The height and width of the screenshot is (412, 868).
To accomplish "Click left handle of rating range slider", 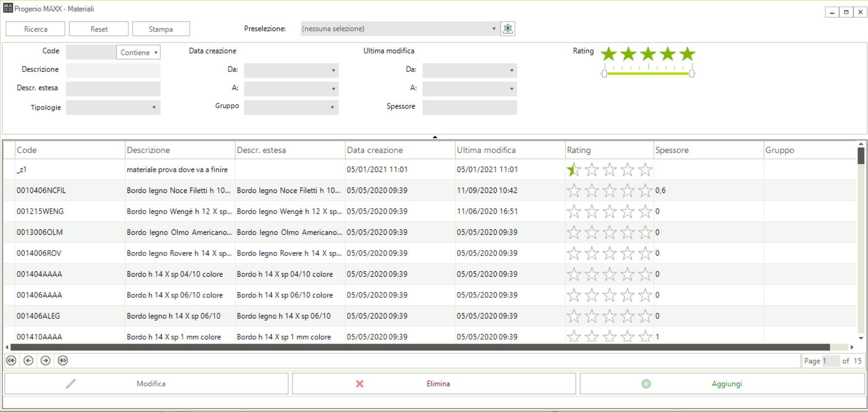I will pyautogui.click(x=604, y=73).
